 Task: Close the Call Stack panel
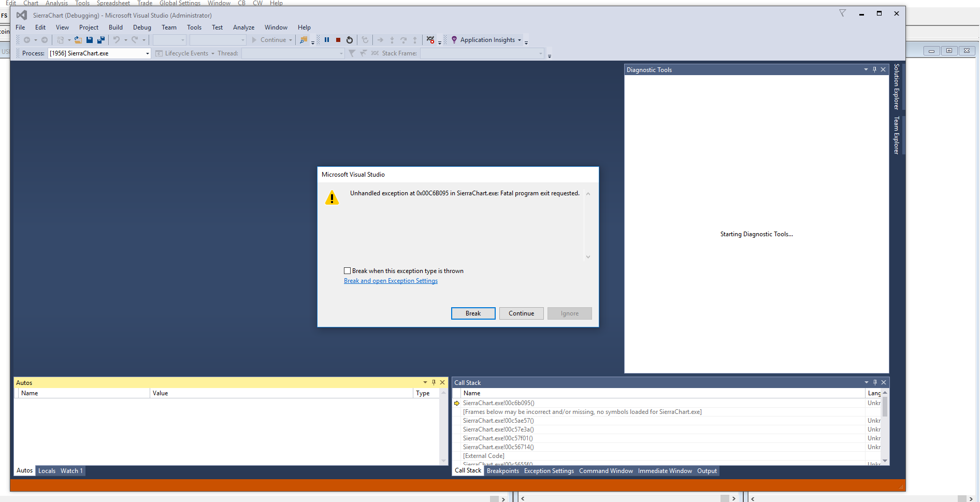point(884,382)
